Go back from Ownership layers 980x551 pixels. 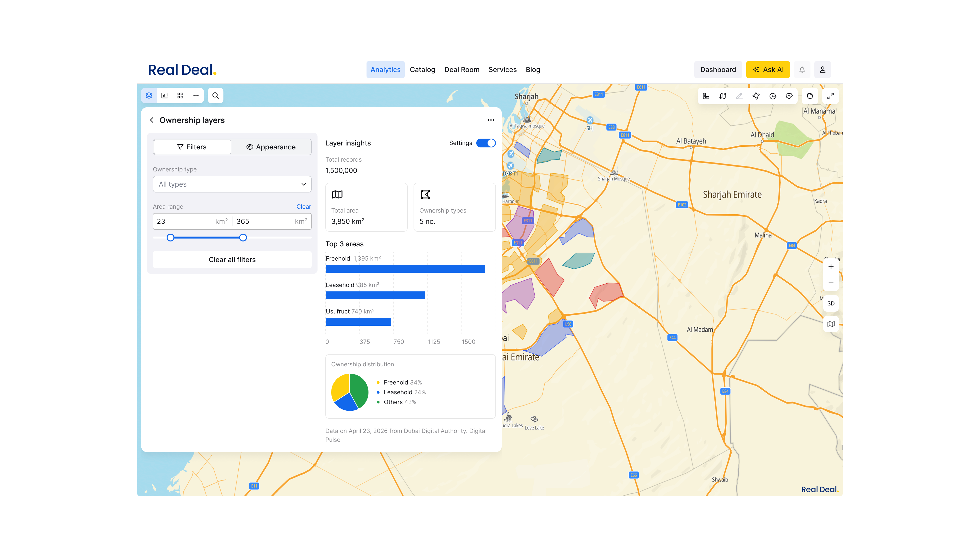pos(152,120)
